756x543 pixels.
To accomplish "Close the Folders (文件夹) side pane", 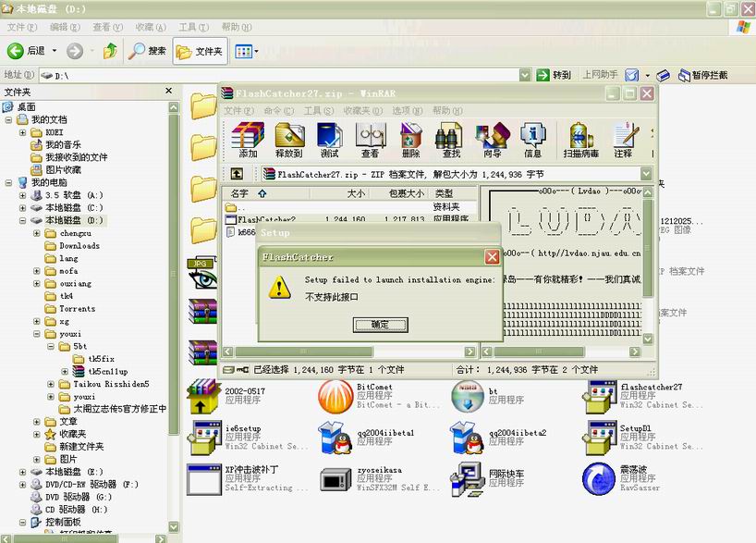I will pos(169,91).
